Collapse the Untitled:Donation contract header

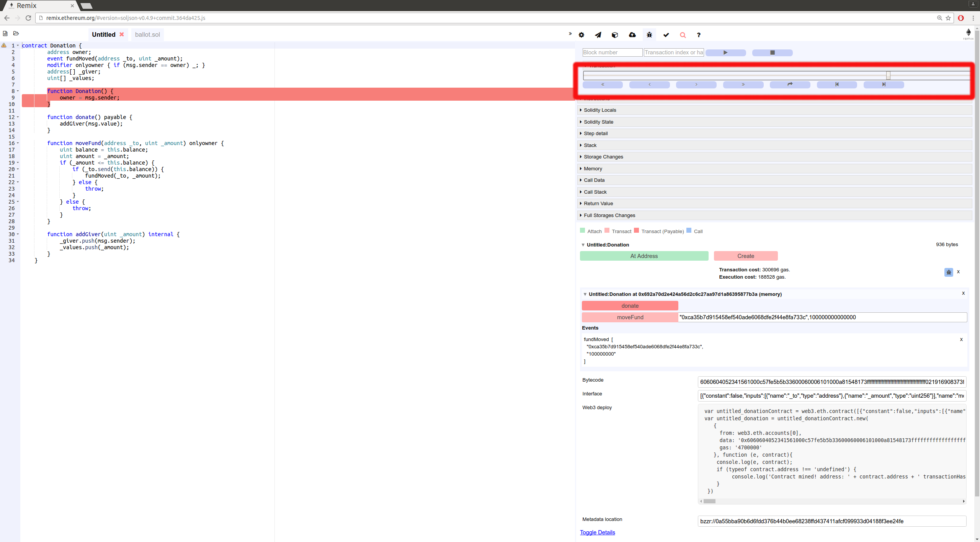tap(583, 245)
